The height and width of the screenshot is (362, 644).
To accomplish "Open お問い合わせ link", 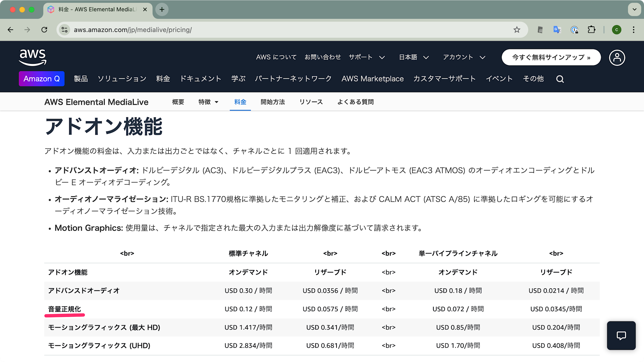I will tap(323, 57).
